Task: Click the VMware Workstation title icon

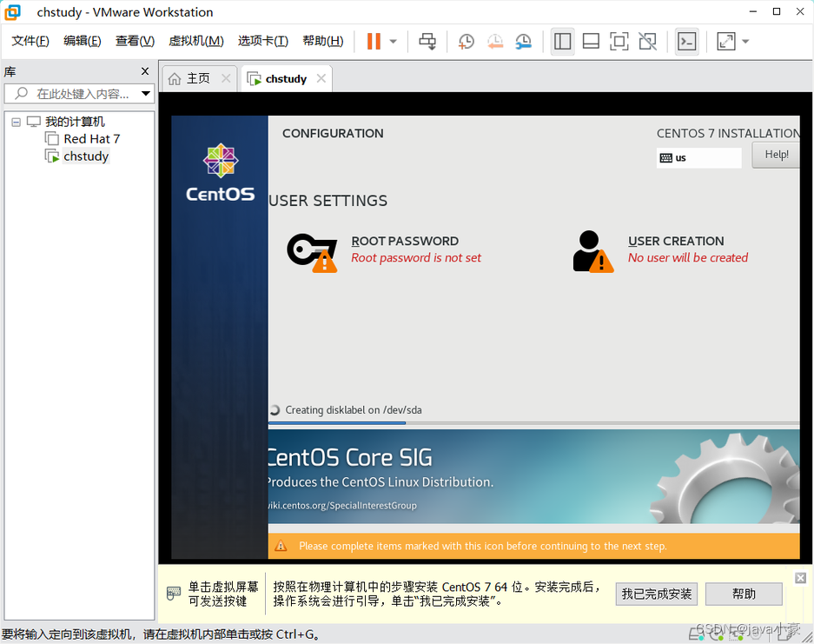Action: (12, 12)
